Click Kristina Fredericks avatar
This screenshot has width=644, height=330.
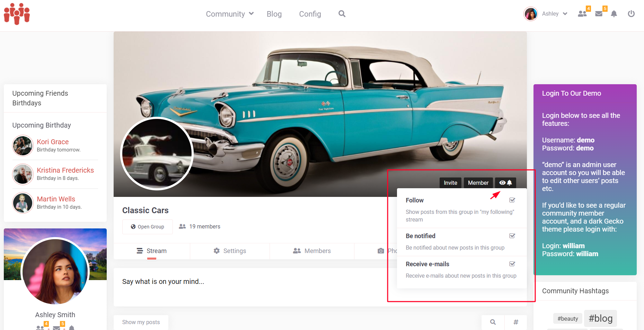click(23, 174)
